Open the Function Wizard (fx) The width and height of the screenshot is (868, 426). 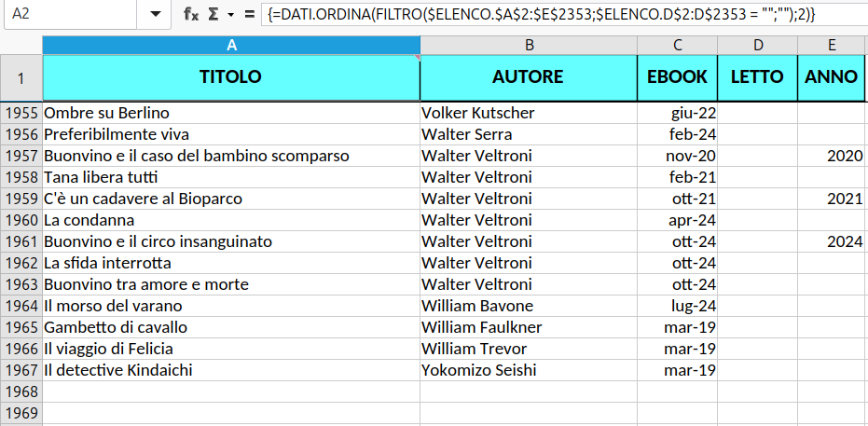point(190,14)
